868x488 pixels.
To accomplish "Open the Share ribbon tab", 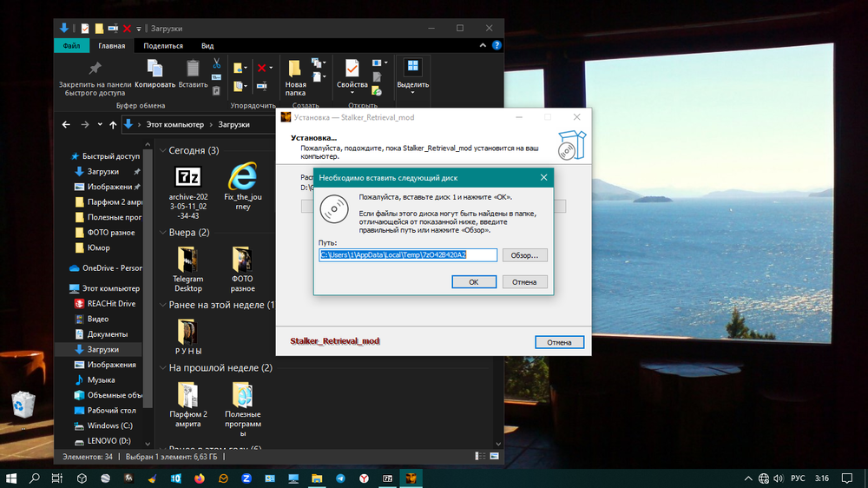I will tap(163, 46).
